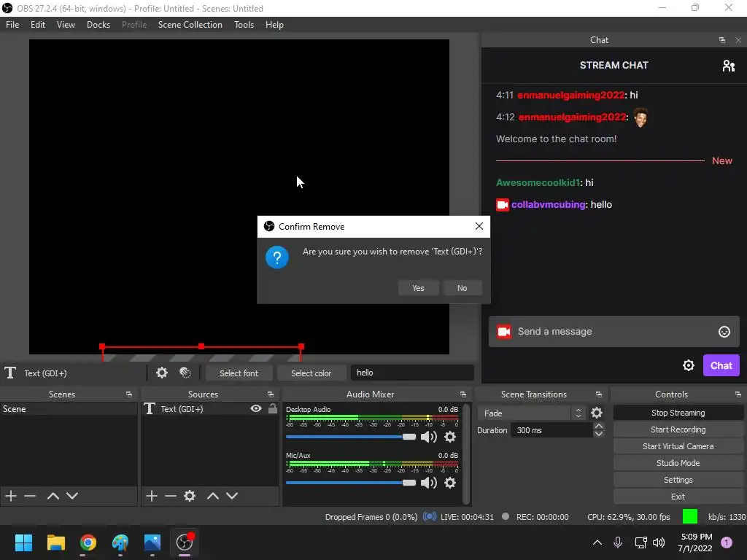Screen dimensions: 747x560
Task: Move source up arrow
Action: (x=213, y=496)
